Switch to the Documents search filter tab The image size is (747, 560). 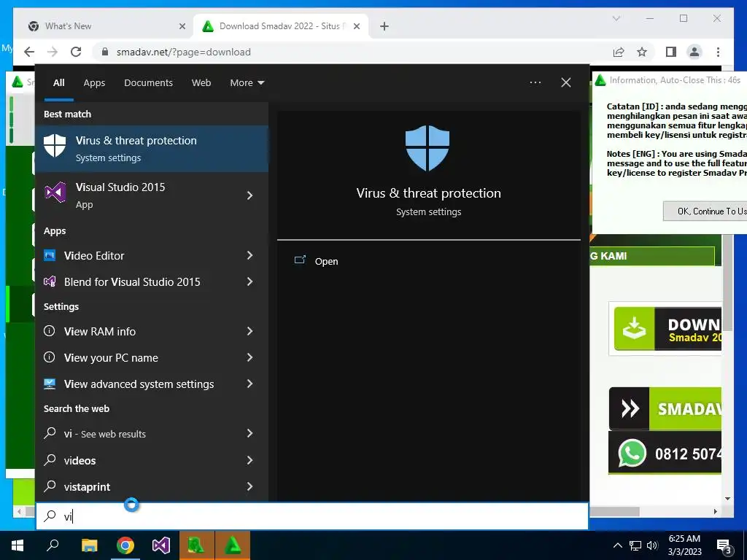point(149,83)
